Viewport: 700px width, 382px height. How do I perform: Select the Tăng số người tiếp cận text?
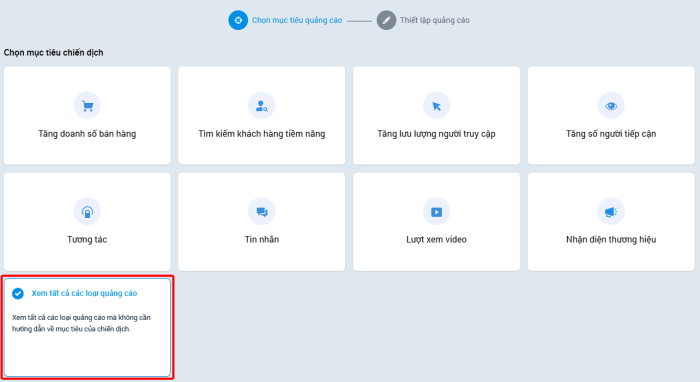(x=611, y=134)
